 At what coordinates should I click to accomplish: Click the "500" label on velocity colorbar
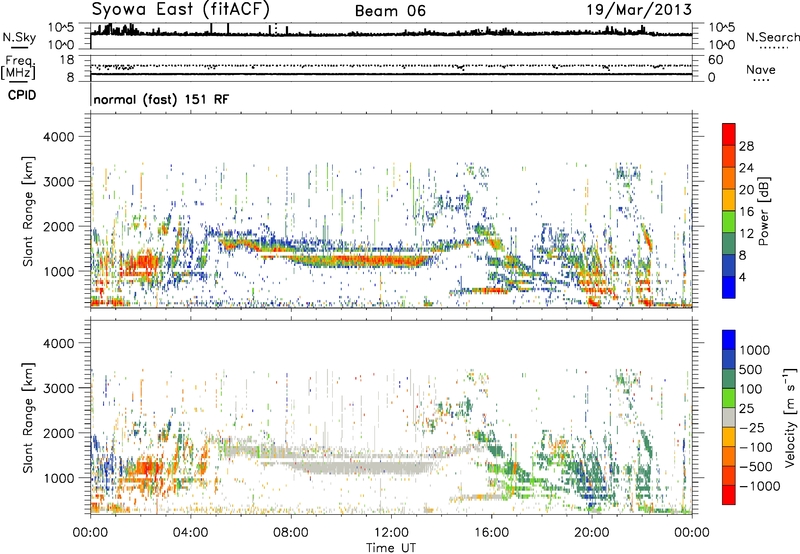(749, 369)
